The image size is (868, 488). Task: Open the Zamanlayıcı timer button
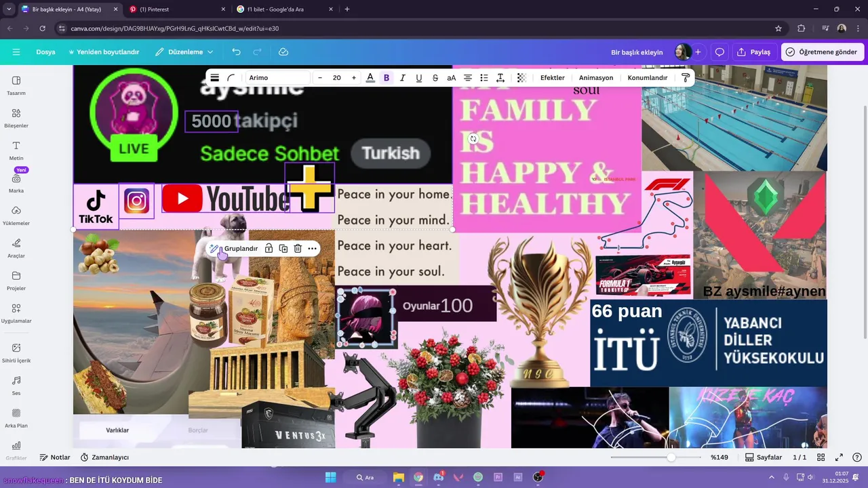(x=104, y=457)
